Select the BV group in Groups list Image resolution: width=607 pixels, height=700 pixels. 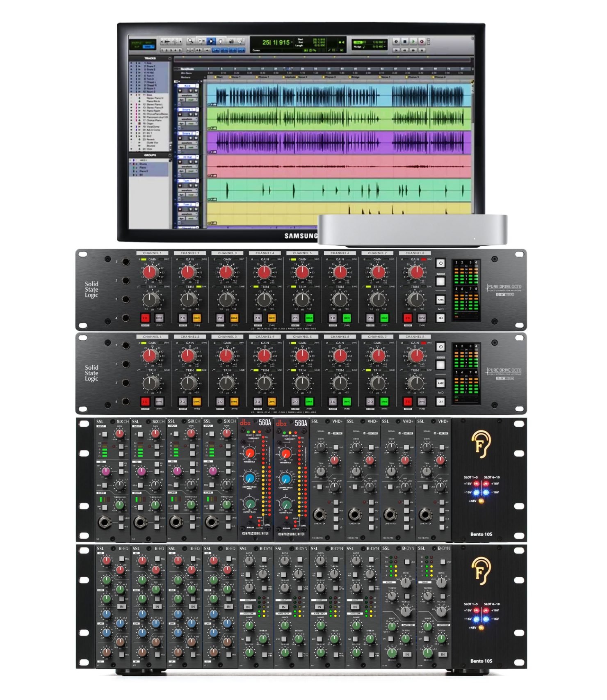tap(149, 175)
